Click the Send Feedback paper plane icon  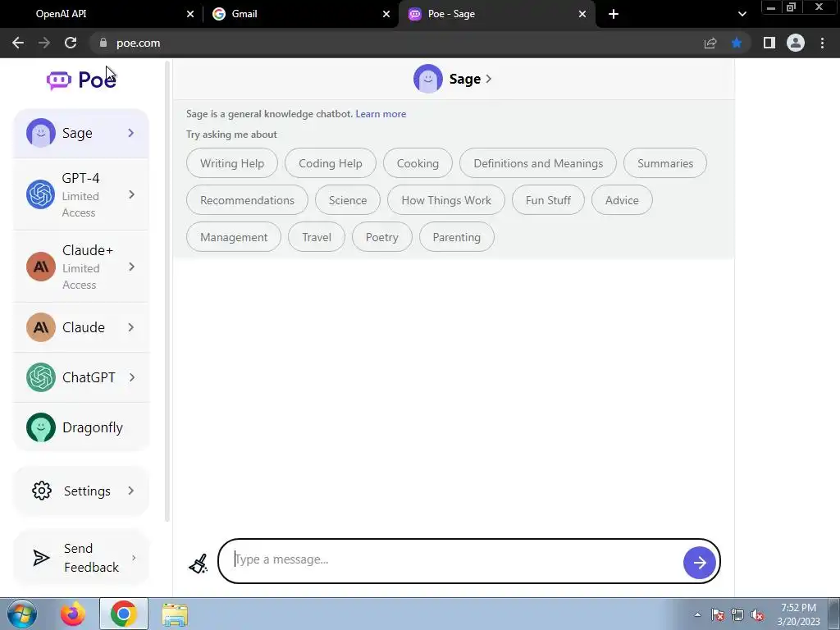point(41,558)
